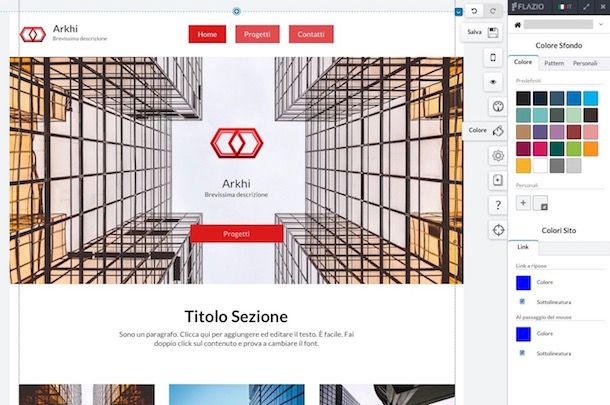Open blue Colore swatch for mouse hover
Screen dimensions: 610x405
pyautogui.click(x=523, y=334)
